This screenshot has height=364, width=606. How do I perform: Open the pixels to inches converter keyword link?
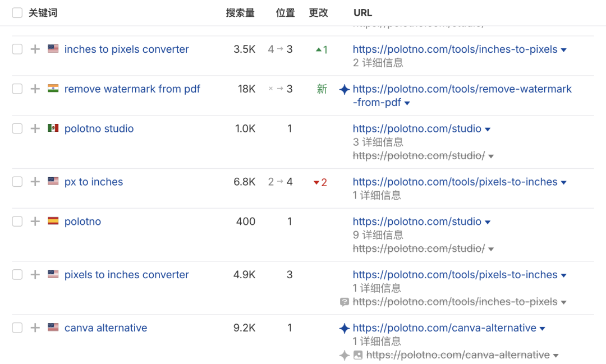pyautogui.click(x=126, y=274)
